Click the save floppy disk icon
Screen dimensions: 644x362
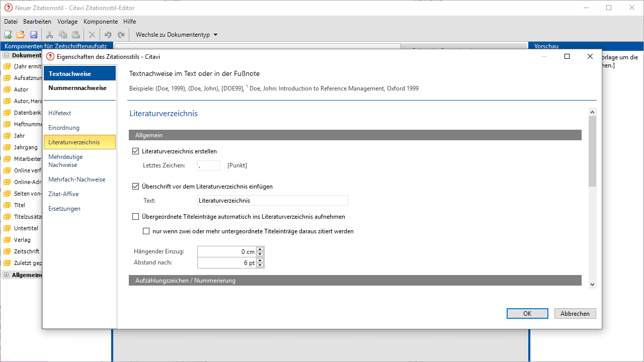pos(34,35)
